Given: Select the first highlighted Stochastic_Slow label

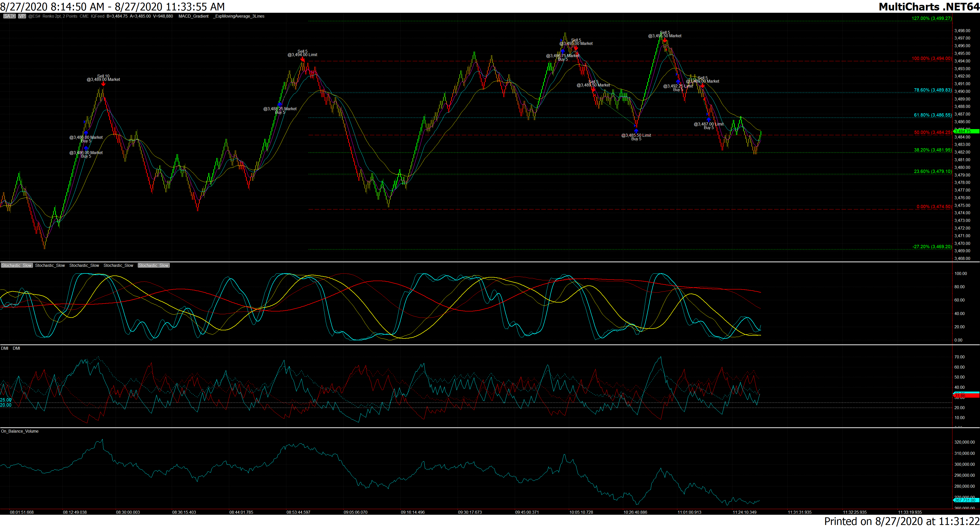Looking at the screenshot, I should (17, 265).
